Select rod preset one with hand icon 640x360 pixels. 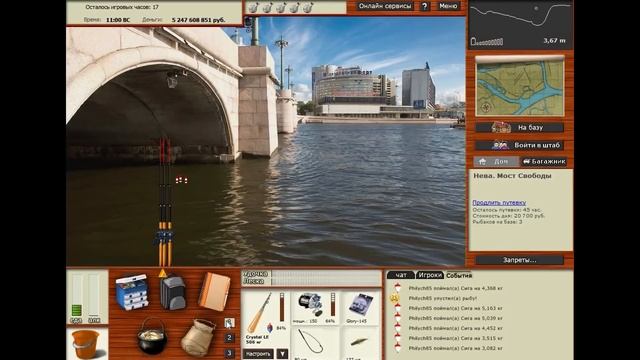pos(229,323)
